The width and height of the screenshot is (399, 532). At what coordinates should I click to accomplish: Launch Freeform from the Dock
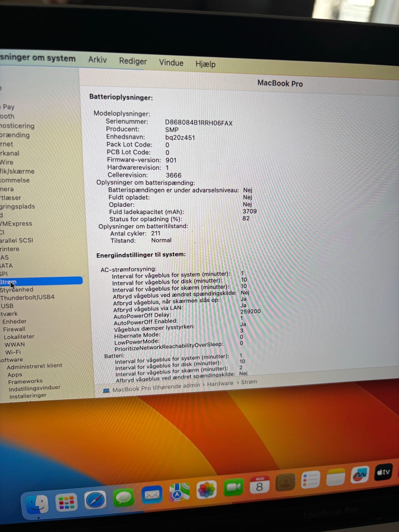[x=360, y=475]
